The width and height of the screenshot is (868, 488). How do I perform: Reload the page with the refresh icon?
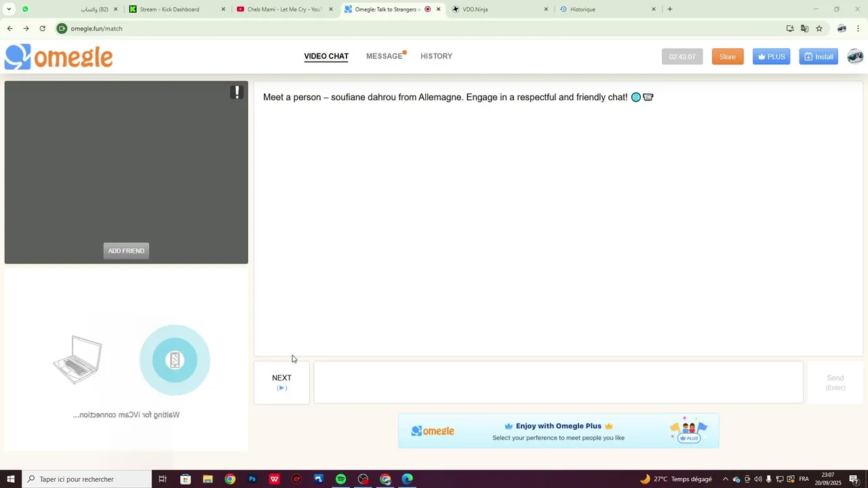(x=42, y=28)
